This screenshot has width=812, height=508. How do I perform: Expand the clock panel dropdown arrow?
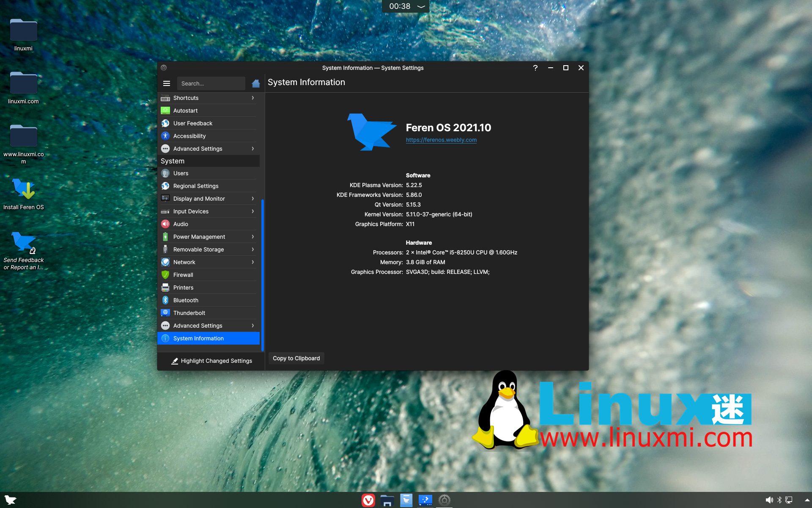[x=421, y=6]
